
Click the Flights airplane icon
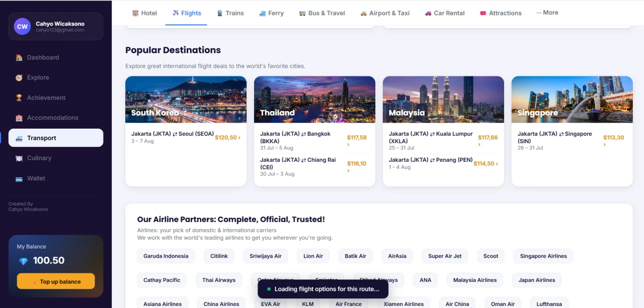176,13
